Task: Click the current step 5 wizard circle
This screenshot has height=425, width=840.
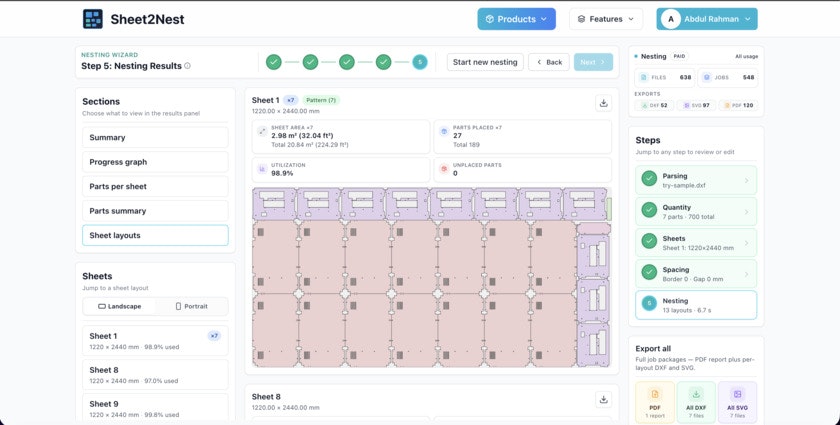Action: point(419,62)
